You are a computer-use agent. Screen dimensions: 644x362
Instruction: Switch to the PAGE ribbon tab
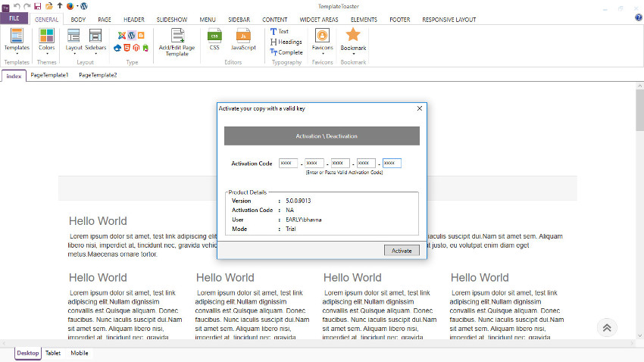(x=105, y=19)
